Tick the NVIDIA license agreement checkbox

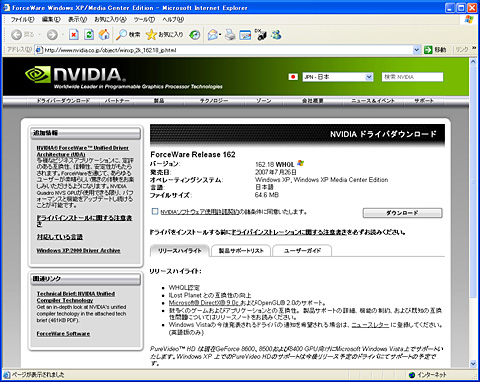pyautogui.click(x=155, y=211)
